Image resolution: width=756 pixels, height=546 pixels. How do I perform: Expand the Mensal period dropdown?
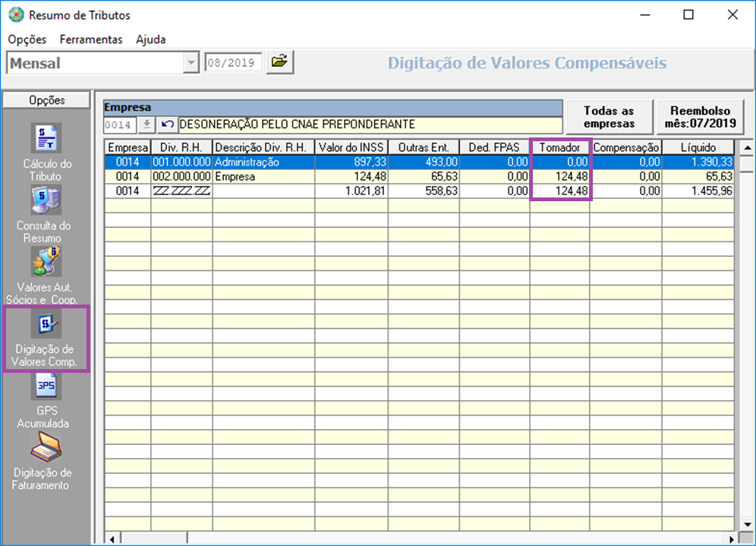(191, 63)
